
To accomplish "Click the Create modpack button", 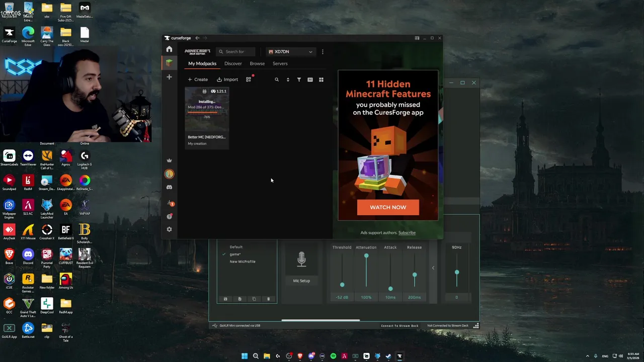I will pos(198,79).
